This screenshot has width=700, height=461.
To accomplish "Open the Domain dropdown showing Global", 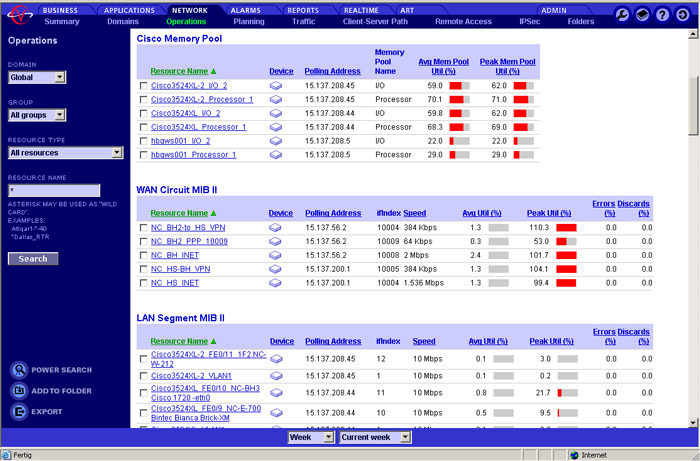I will pyautogui.click(x=37, y=77).
